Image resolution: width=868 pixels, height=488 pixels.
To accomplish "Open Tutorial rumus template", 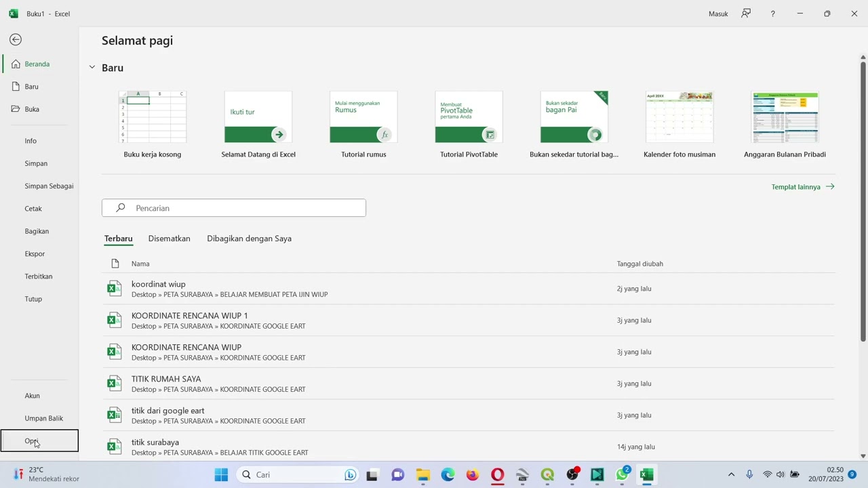I will 363,125.
